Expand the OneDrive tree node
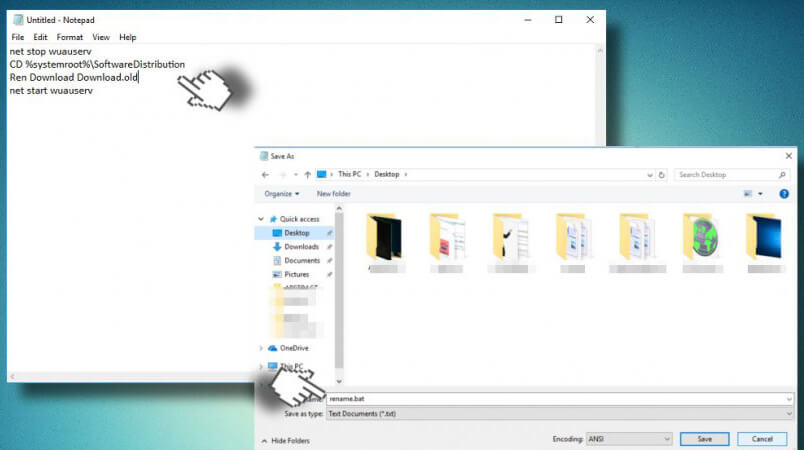 click(x=262, y=348)
